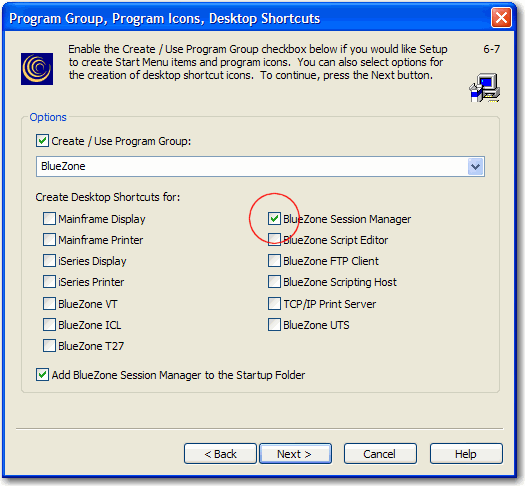This screenshot has height=486, width=525.
Task: Check the iSeries Display shortcut box
Action: pos(49,261)
